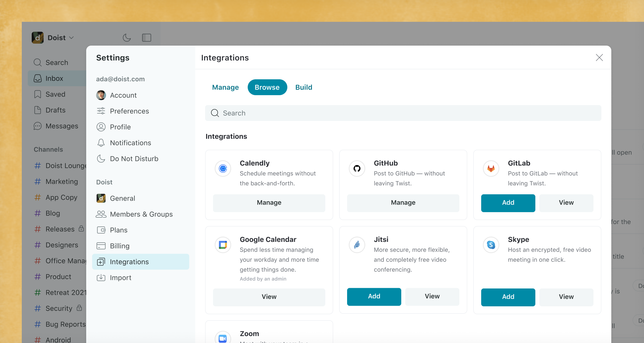
Task: Open General workspace settings icon
Action: tap(101, 198)
